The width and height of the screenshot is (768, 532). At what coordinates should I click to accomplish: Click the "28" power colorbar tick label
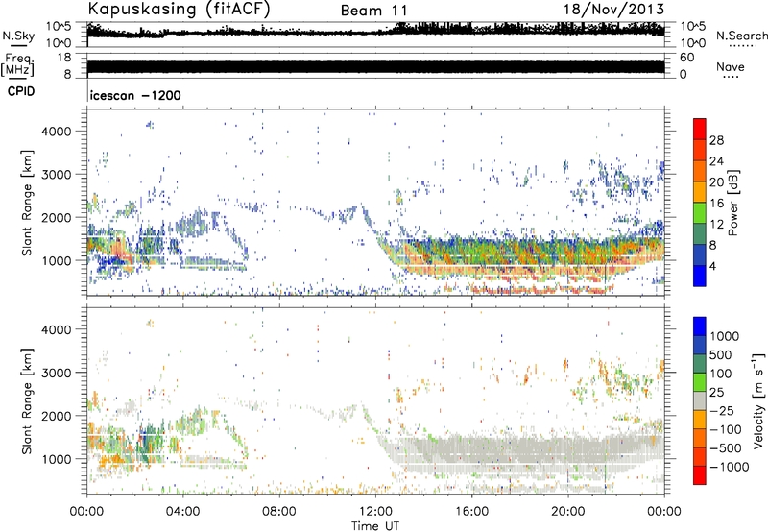coord(716,140)
